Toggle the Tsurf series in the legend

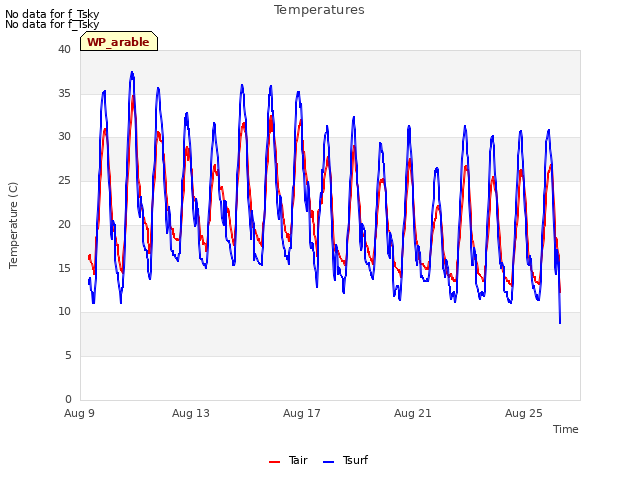tap(345, 460)
